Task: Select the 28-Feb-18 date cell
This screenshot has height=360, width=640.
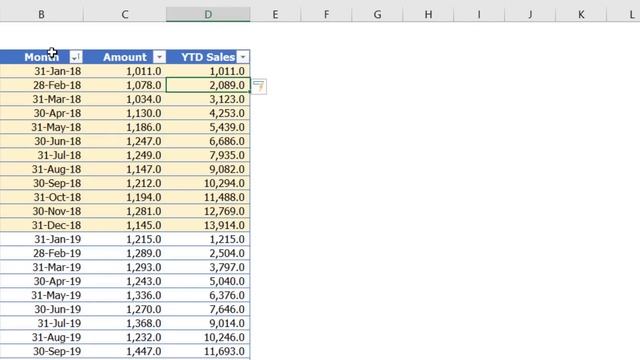Action: click(41, 85)
